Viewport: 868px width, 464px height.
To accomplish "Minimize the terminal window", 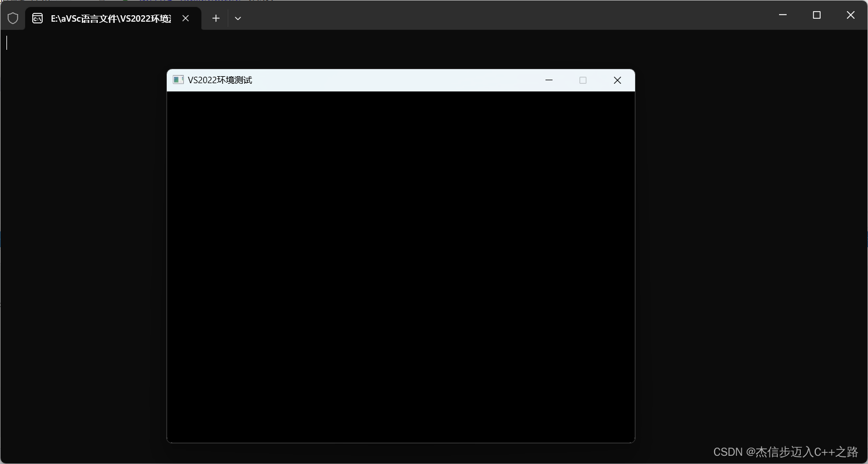I will pyautogui.click(x=783, y=15).
